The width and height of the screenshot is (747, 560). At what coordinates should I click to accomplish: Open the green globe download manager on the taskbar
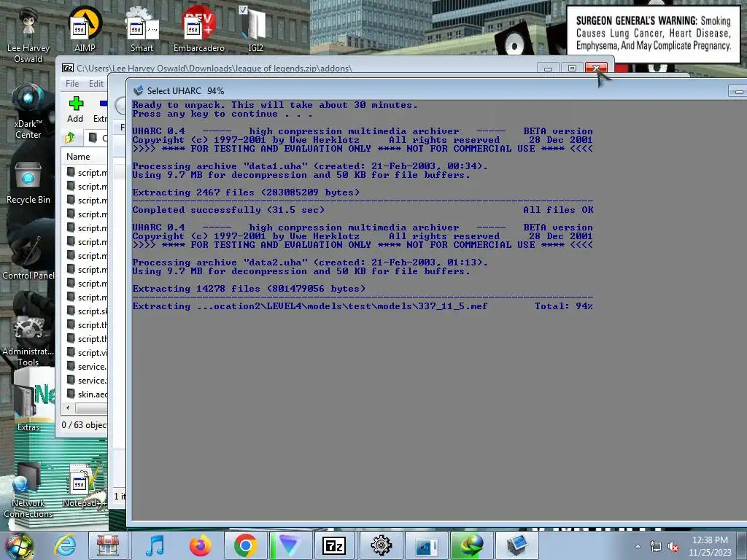click(471, 545)
